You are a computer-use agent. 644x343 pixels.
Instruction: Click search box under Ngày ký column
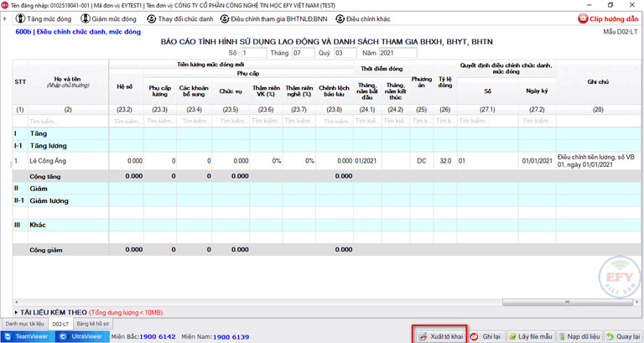[x=538, y=121]
